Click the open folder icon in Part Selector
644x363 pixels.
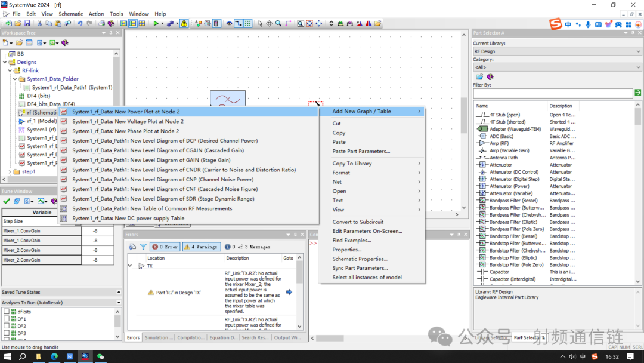(479, 77)
